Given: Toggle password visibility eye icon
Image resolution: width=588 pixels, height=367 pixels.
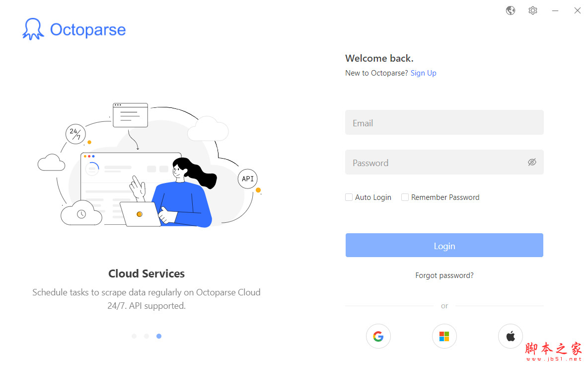Looking at the screenshot, I should pos(532,162).
